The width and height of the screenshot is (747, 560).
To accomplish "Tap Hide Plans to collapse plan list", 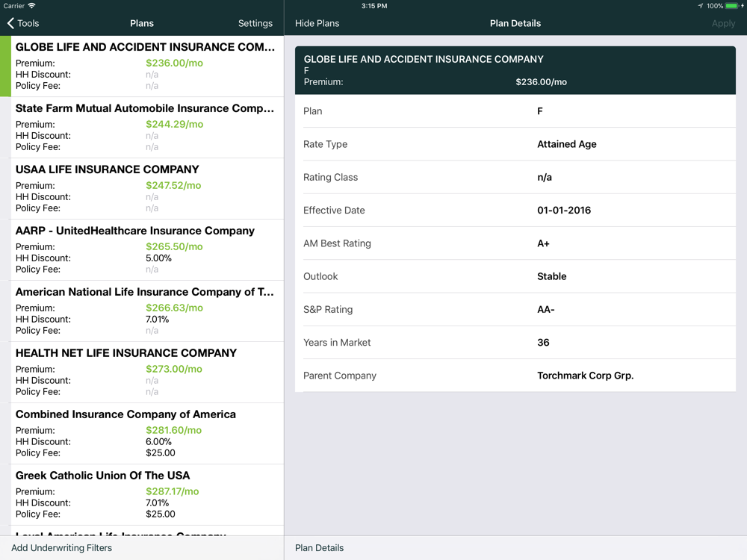I will [317, 23].
